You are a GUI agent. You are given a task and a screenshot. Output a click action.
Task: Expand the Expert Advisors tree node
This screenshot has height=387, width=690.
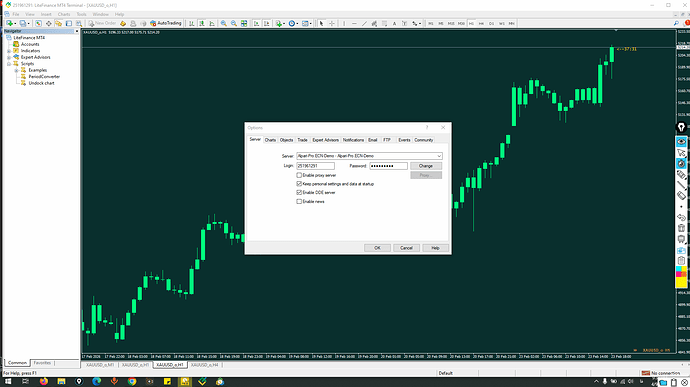9,57
